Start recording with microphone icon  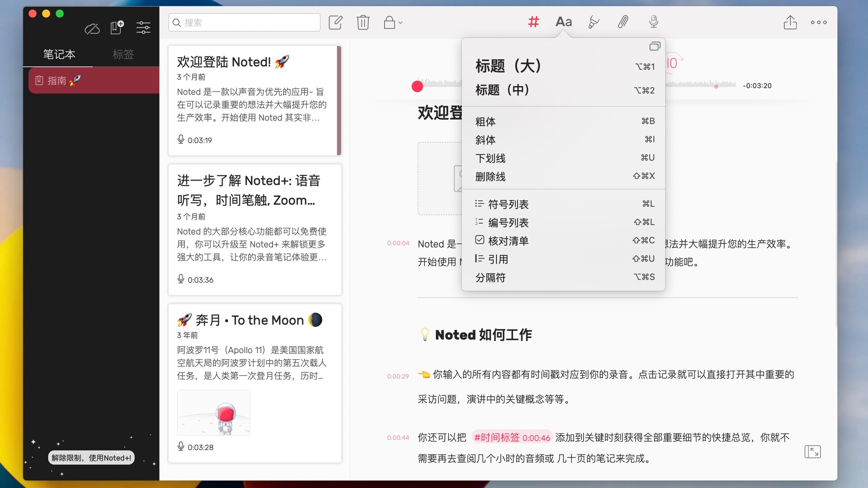(653, 22)
